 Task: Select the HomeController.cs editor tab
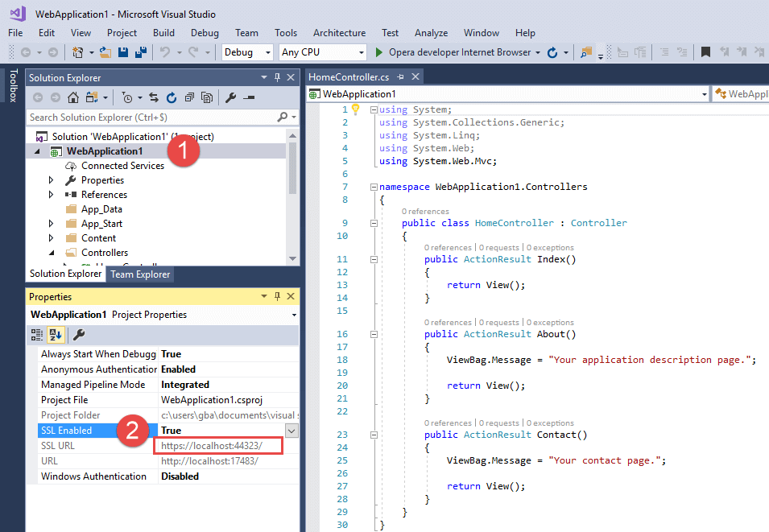point(349,77)
